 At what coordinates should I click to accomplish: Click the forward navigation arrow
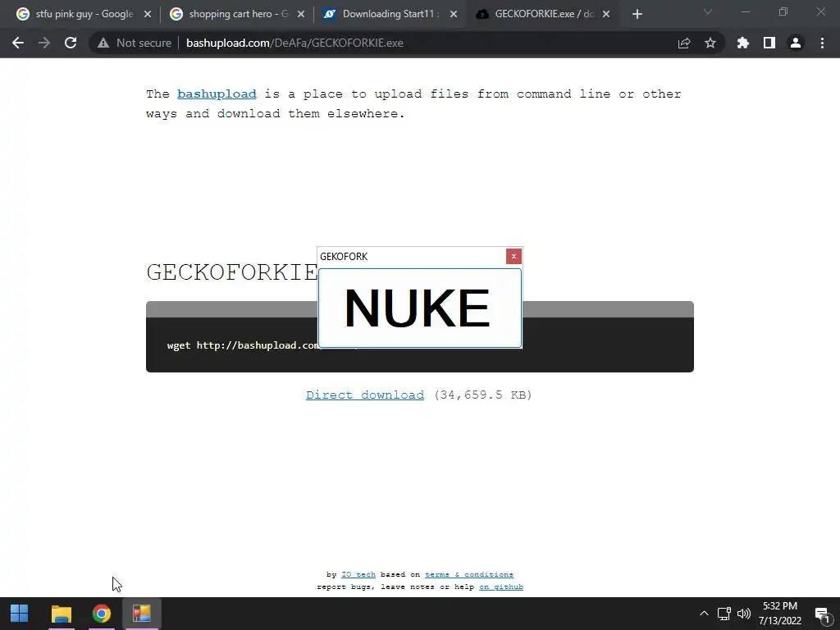pyautogui.click(x=44, y=43)
